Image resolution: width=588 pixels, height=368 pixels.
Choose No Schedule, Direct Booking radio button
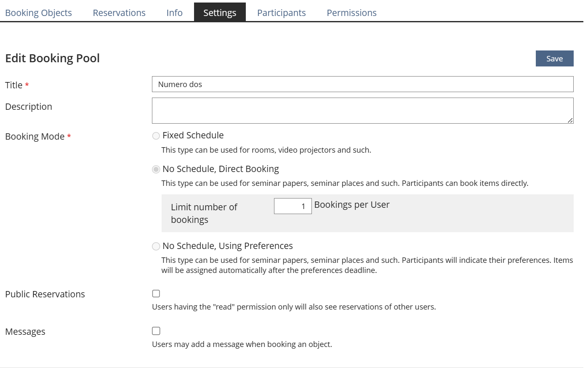click(x=156, y=169)
